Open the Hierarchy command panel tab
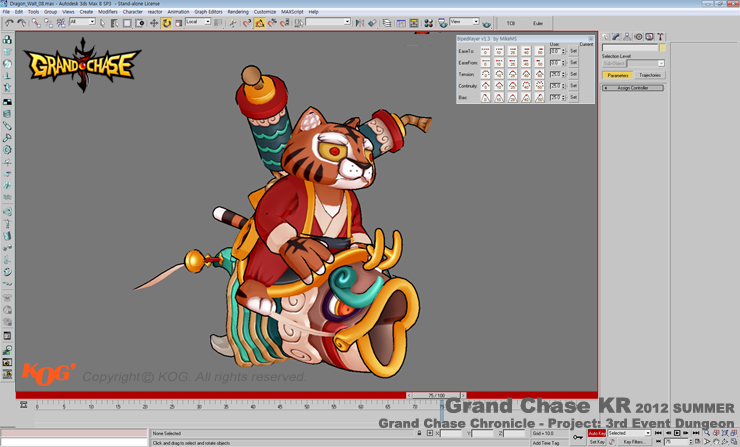The height and width of the screenshot is (447, 740). [x=627, y=37]
